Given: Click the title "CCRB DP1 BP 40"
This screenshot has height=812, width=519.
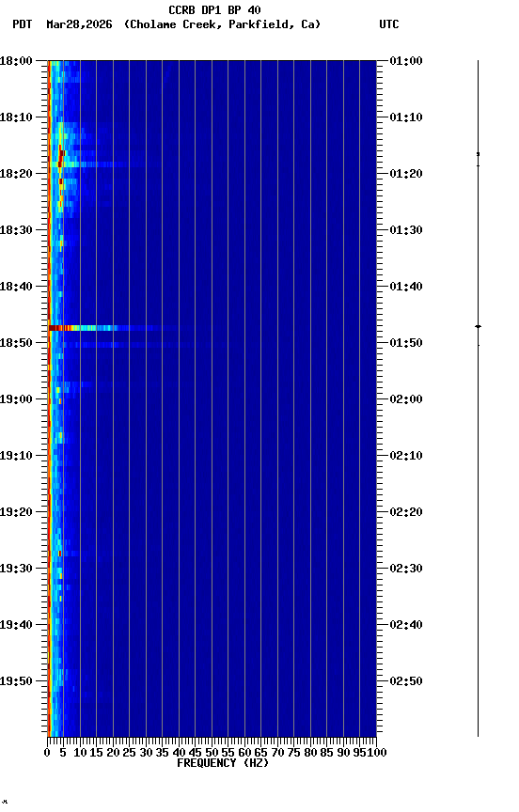Looking at the screenshot, I should tap(214, 9).
